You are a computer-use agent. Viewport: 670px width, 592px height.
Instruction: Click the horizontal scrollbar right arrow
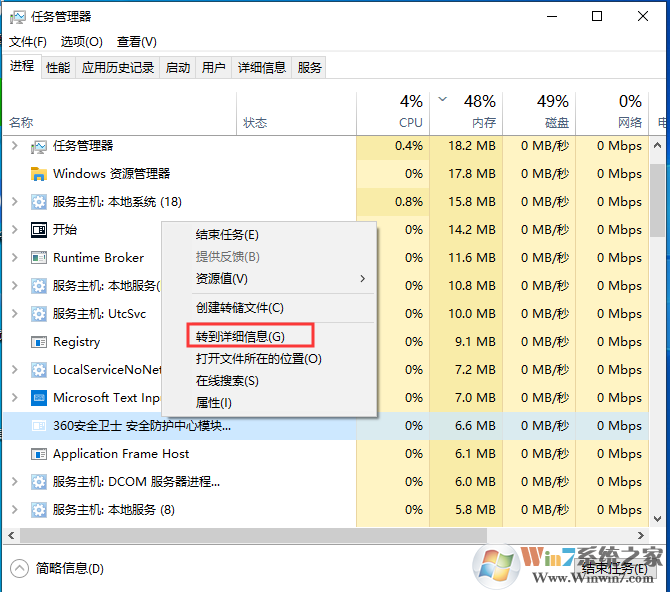(x=641, y=536)
